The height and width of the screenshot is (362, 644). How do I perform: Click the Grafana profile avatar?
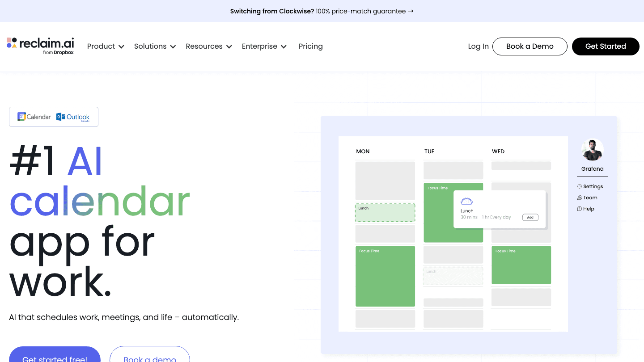coord(593,150)
